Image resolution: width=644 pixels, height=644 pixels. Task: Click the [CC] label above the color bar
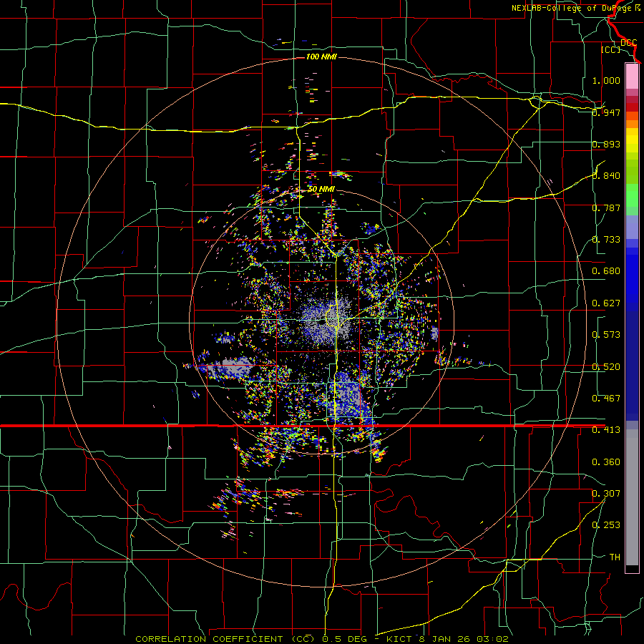pyautogui.click(x=610, y=49)
